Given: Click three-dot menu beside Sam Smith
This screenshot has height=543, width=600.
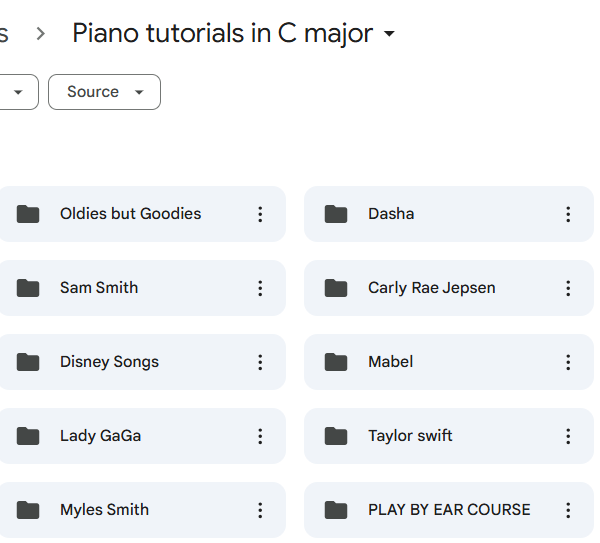Looking at the screenshot, I should point(260,288).
